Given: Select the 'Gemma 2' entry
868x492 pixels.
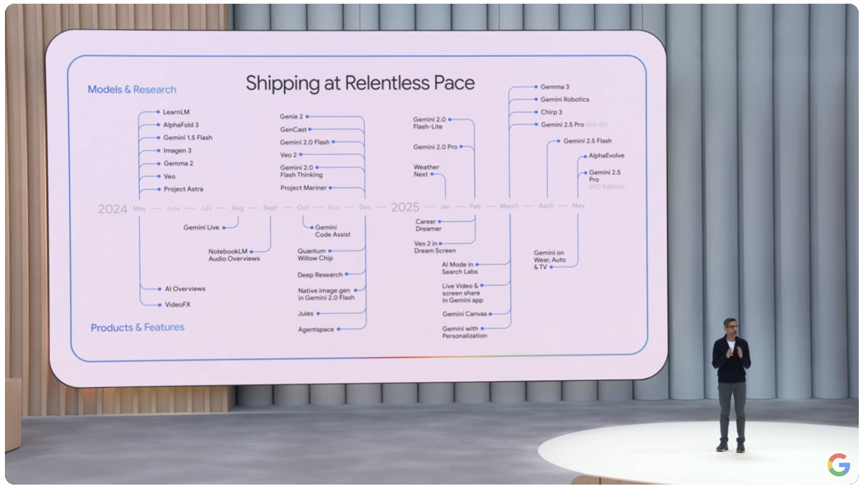Looking at the screenshot, I should tap(179, 164).
